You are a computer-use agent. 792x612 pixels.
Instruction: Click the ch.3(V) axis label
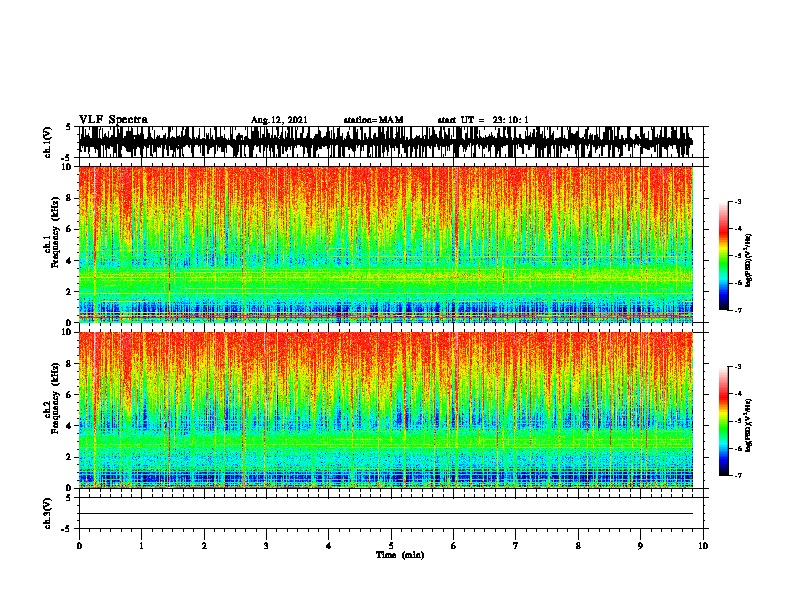[x=47, y=513]
